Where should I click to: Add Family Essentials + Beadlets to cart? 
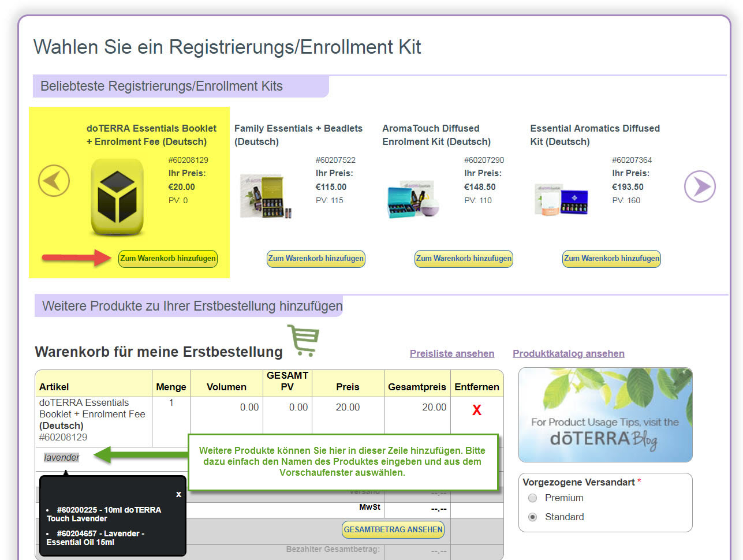316,258
